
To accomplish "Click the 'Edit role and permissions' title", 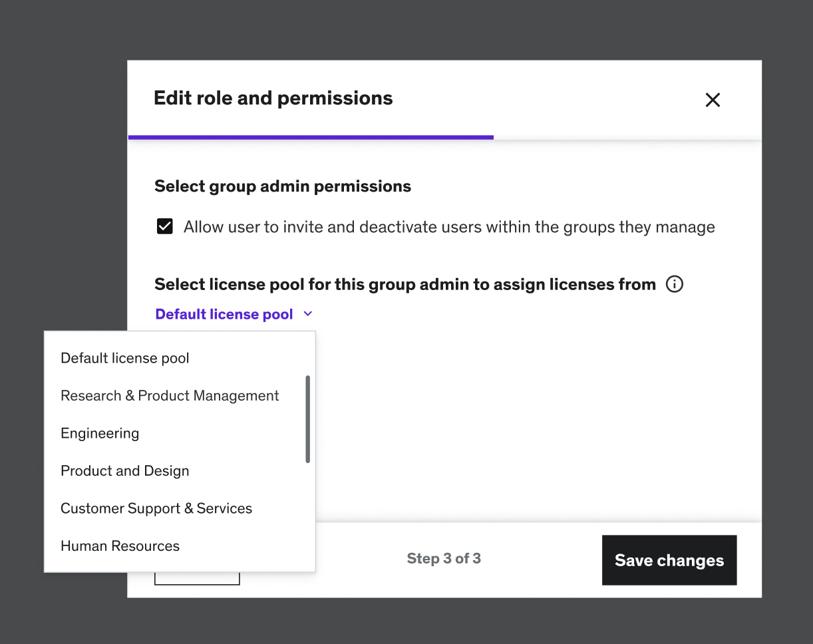I will point(273,98).
